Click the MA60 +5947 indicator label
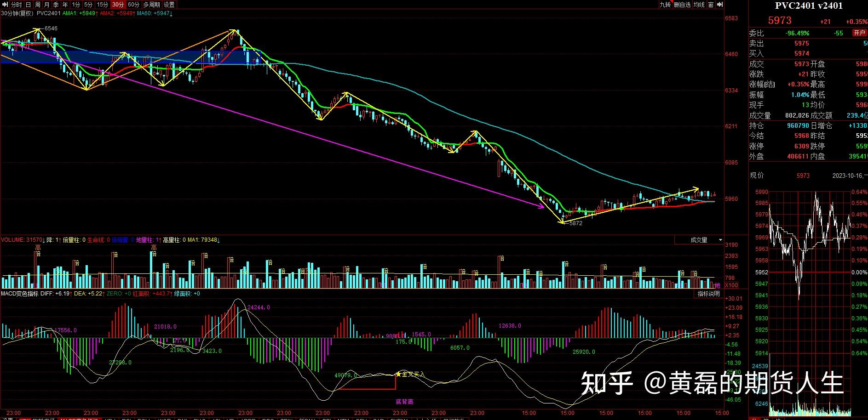Screen dimensions: 868x420 pos(155,13)
